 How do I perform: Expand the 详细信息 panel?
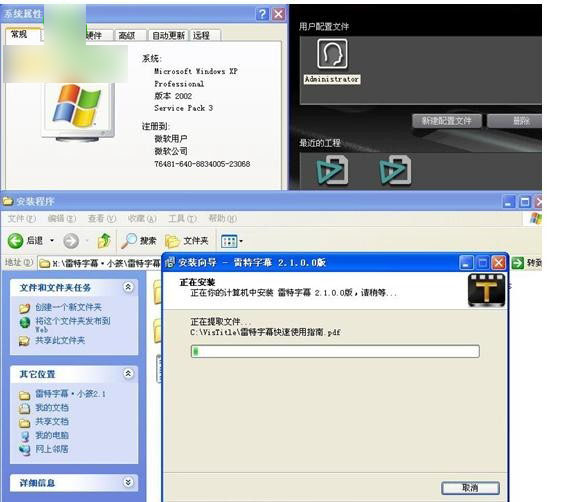128,482
